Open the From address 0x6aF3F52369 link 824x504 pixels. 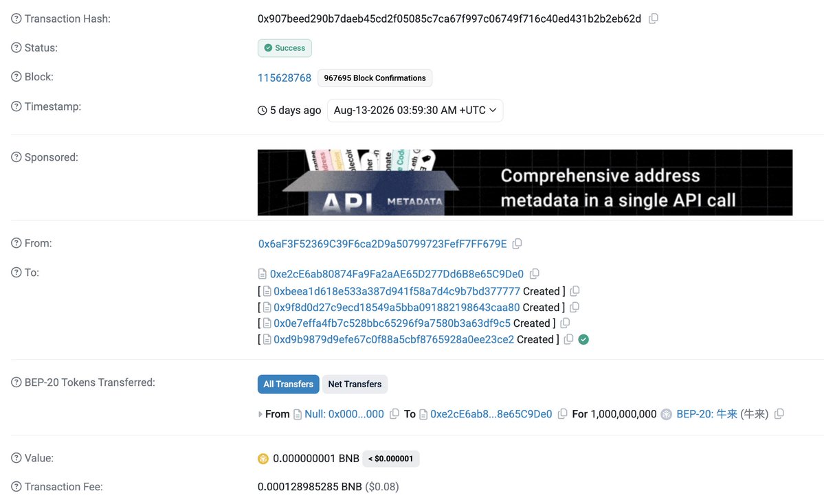click(383, 244)
